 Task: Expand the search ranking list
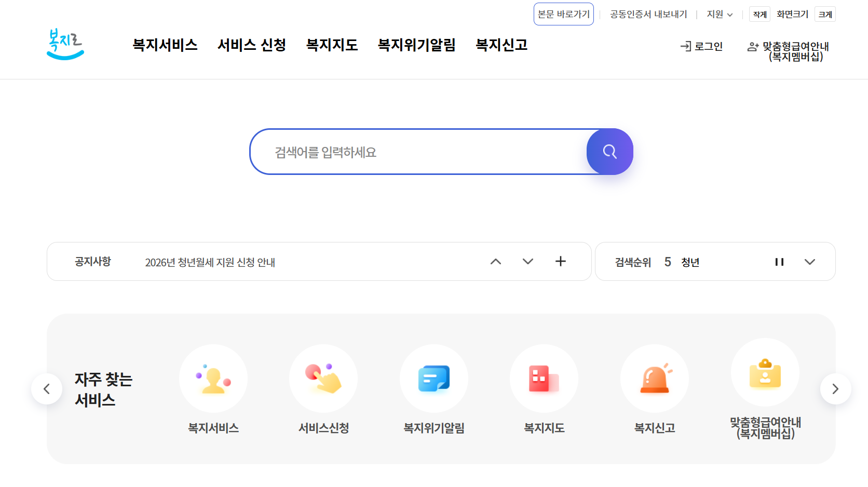[x=810, y=262]
